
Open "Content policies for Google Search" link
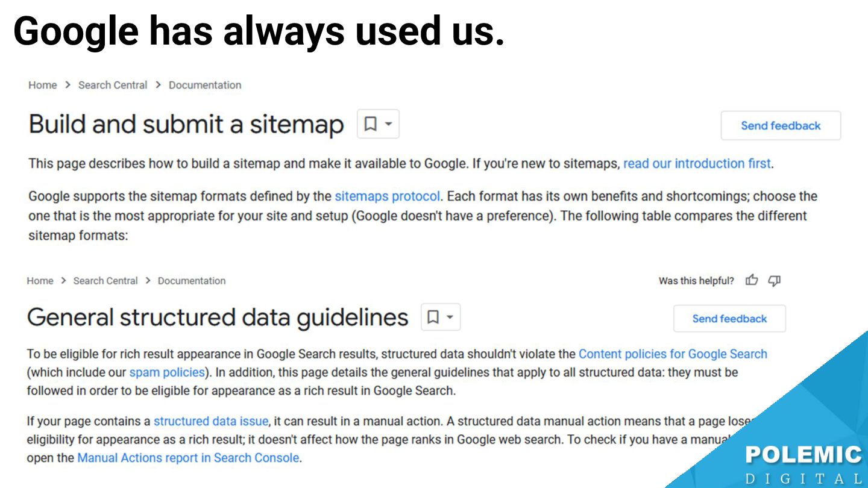(673, 354)
